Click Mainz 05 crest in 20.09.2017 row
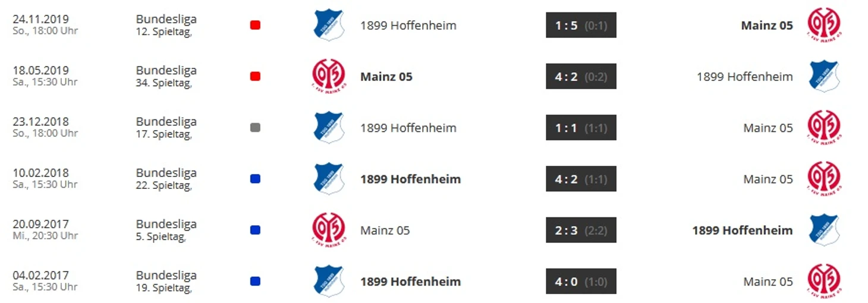This screenshot has height=303, width=868. 329,229
